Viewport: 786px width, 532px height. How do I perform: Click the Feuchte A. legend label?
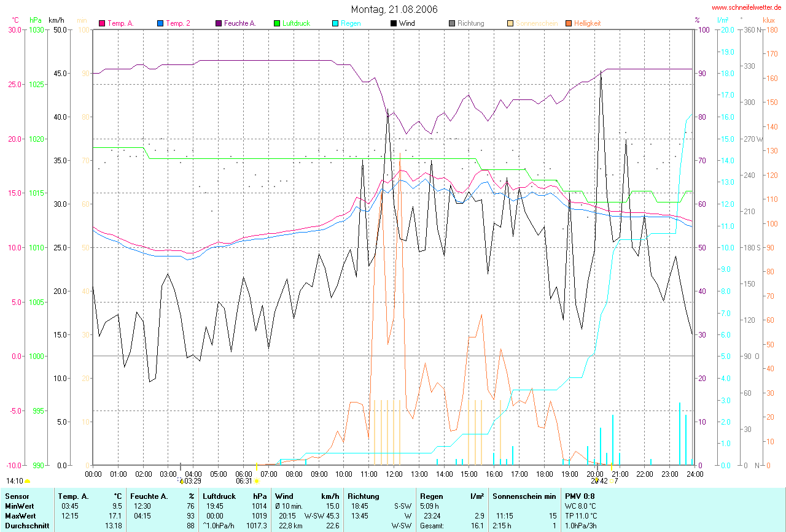pyautogui.click(x=240, y=23)
